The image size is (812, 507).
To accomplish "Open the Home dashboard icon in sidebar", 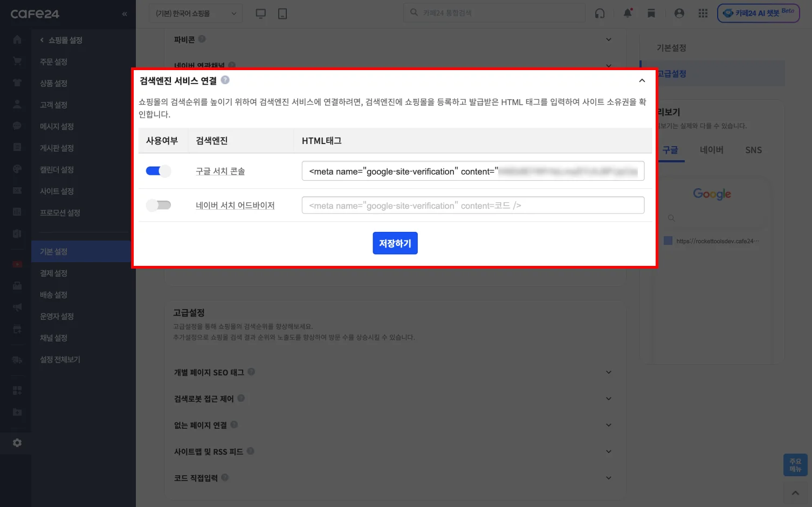I will click(16, 39).
